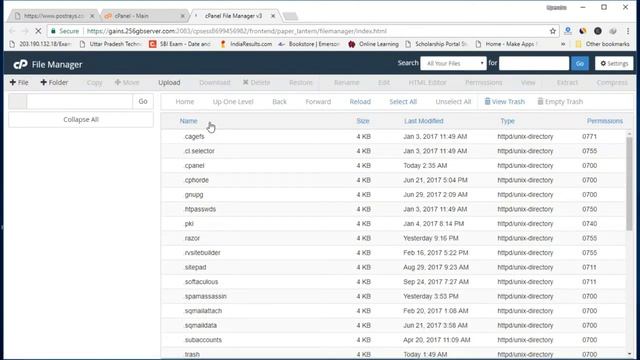Click Extract in the toolbar
This screenshot has height=360, width=640.
[x=567, y=82]
